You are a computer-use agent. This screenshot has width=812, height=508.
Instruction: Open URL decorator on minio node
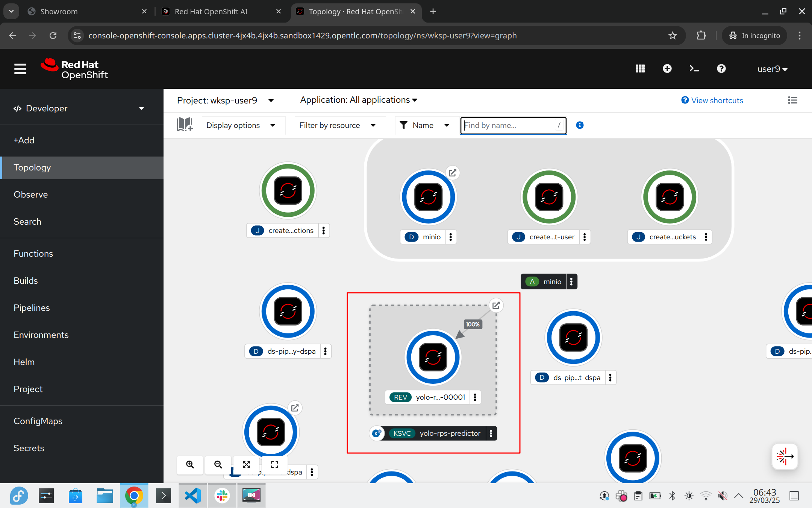pos(453,173)
